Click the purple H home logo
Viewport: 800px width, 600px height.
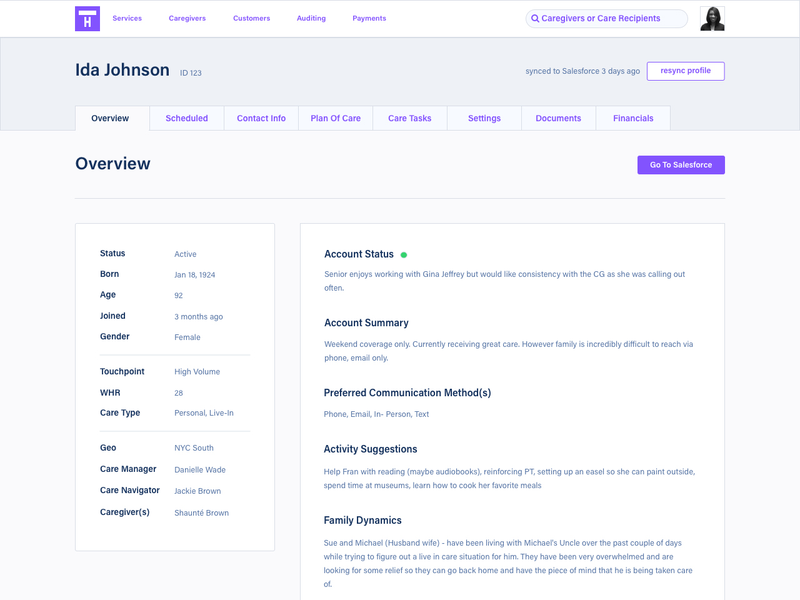click(87, 18)
